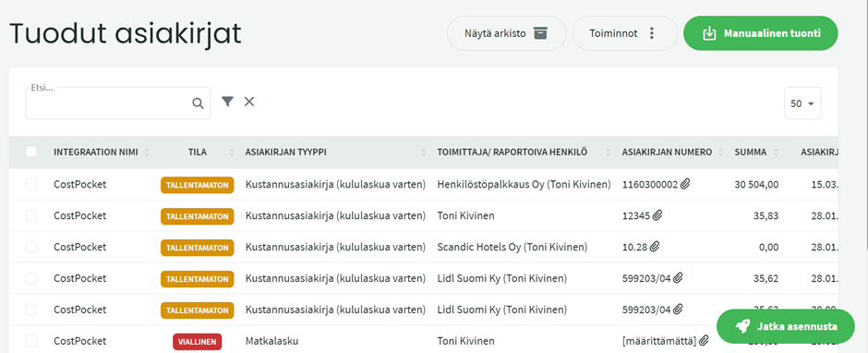The height and width of the screenshot is (353, 868).
Task: Open attachment paperclip for document 12345
Action: click(657, 215)
